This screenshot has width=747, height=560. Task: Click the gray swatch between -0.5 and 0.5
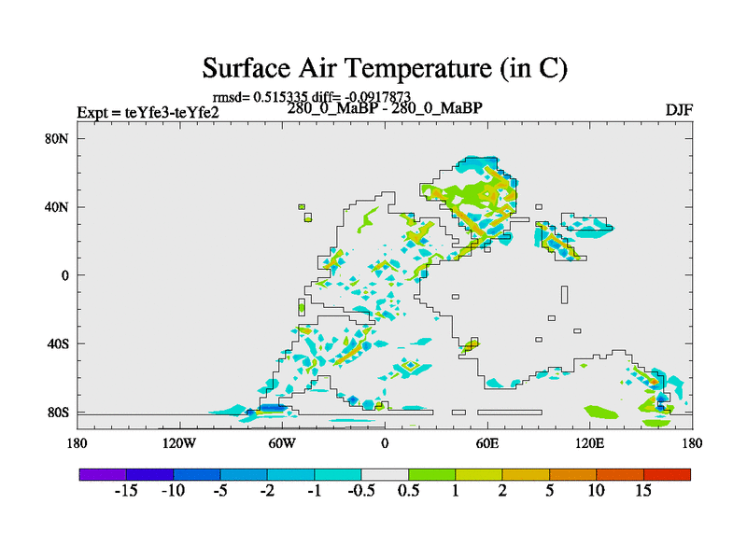point(385,474)
